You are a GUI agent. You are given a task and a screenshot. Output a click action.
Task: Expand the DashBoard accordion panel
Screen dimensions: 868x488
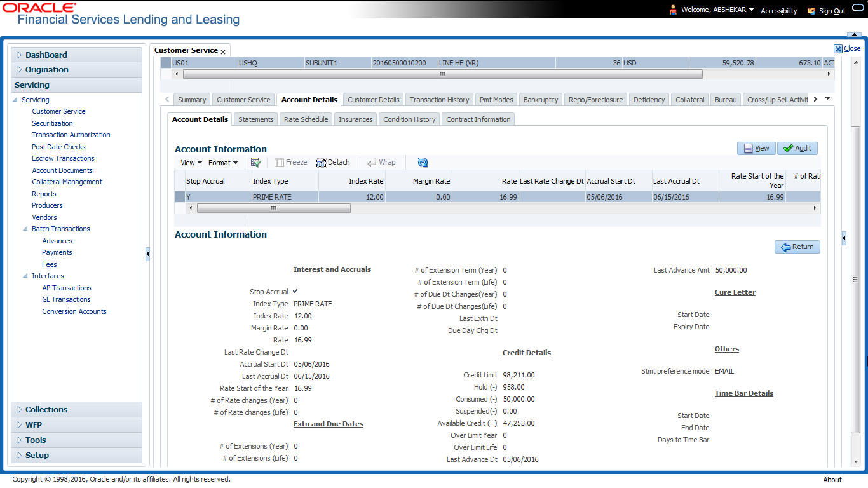click(76, 55)
